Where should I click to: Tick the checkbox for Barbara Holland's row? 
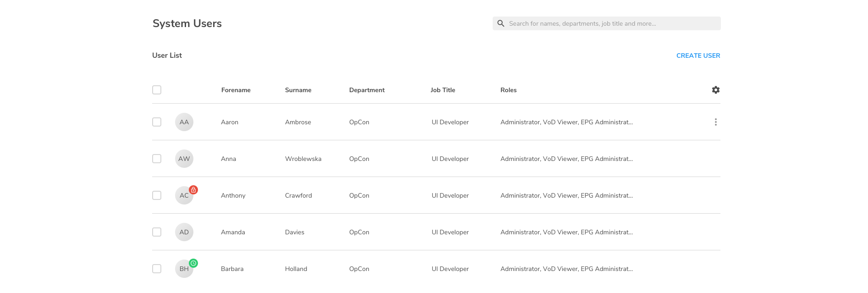pyautogui.click(x=157, y=269)
